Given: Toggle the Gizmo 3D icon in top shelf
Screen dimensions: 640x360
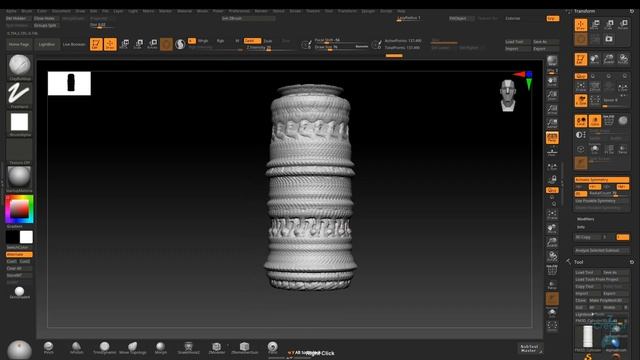Looking at the screenshot, I should point(166,44).
